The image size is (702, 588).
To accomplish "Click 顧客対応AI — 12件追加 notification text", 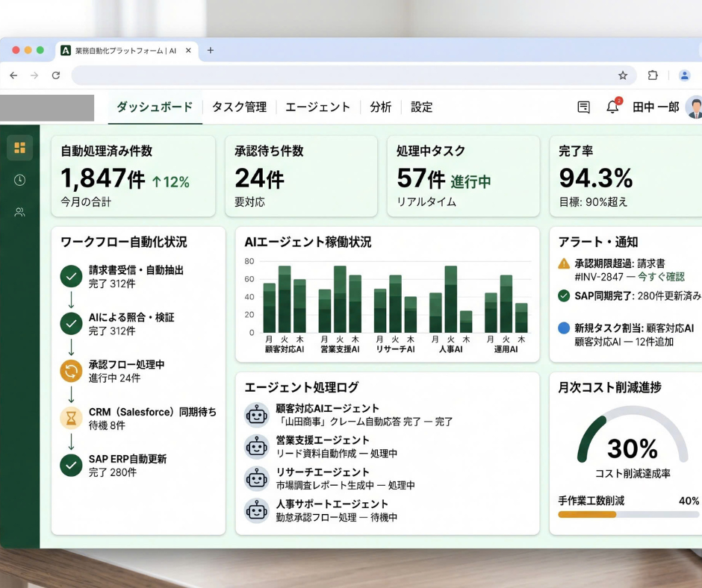I will 624,342.
